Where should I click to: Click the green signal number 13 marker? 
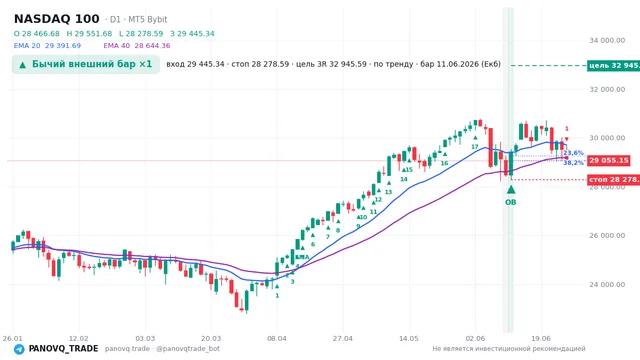(x=388, y=192)
